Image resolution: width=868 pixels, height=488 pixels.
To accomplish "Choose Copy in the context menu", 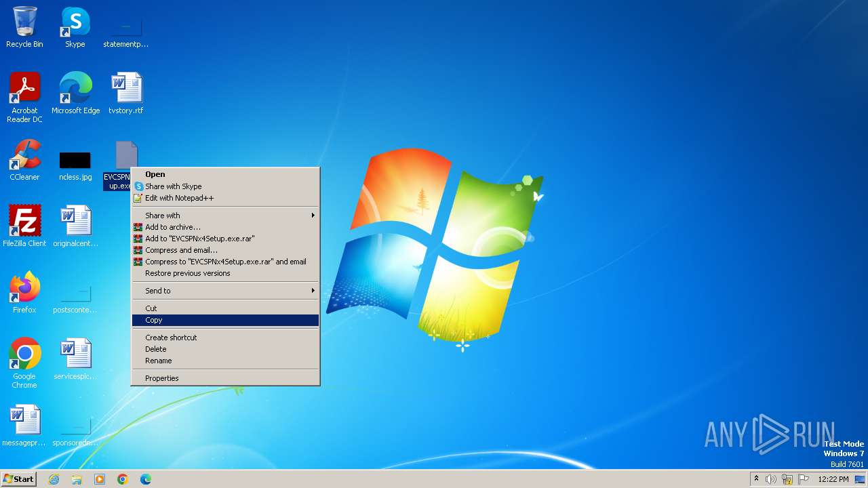I will [x=225, y=320].
